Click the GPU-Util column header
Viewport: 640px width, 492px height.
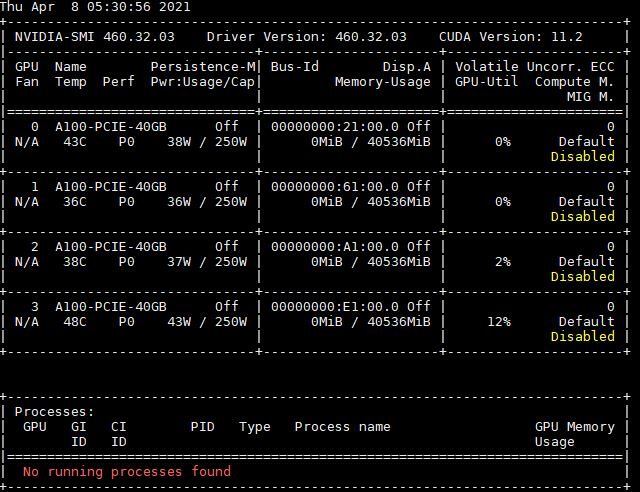[x=487, y=82]
